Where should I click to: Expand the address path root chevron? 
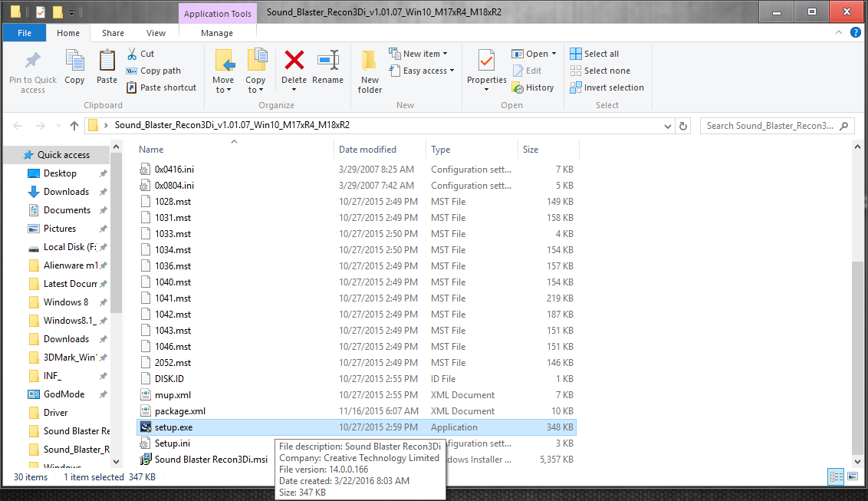coord(106,126)
